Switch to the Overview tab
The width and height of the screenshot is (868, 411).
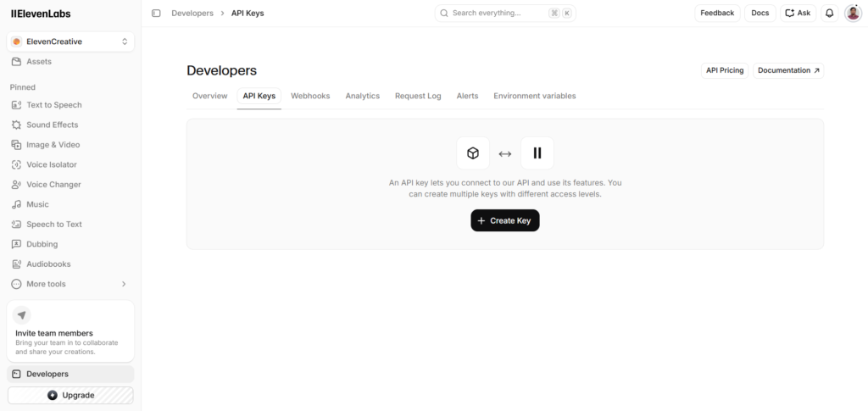pos(210,96)
